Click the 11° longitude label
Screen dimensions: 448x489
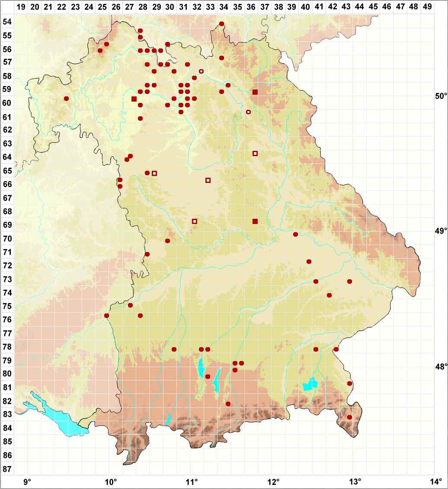192,482
